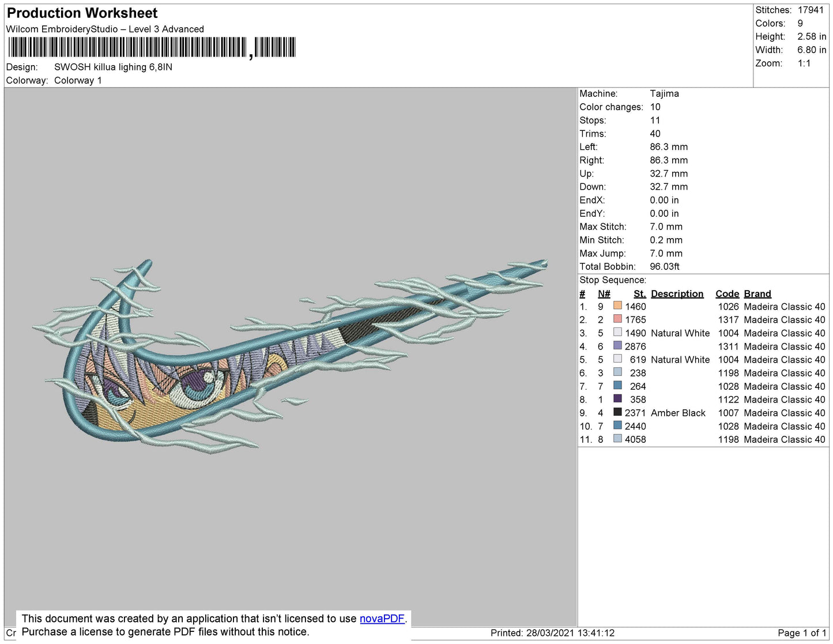Click the orange swatch for stop 1
Viewport: 833px width, 644px height.
point(617,306)
